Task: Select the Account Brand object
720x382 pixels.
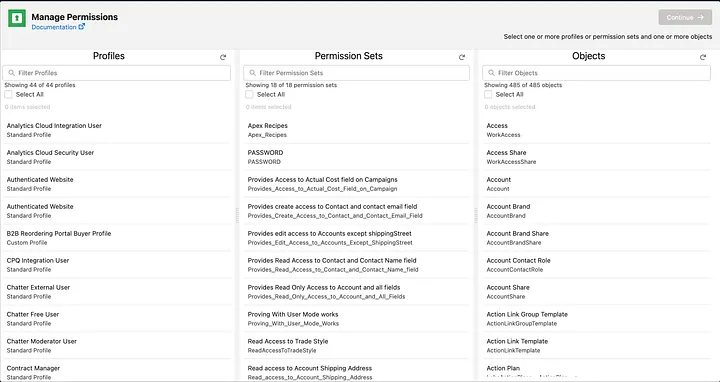Action: [x=596, y=211]
